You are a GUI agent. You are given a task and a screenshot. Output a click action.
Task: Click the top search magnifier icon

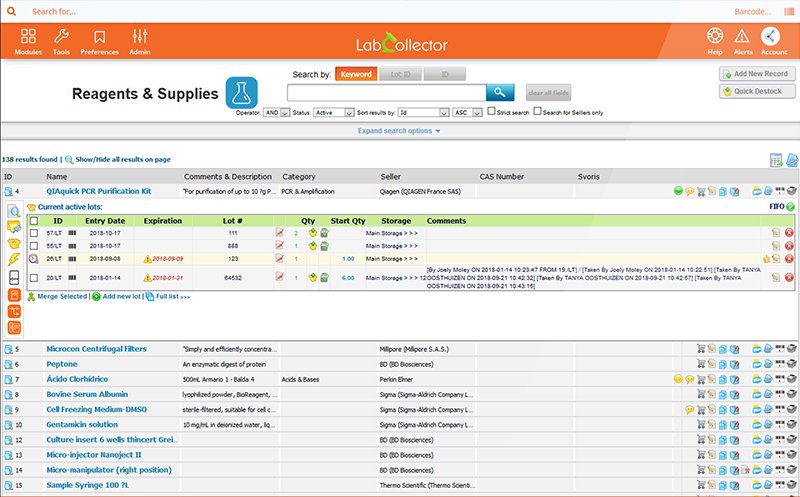(11, 11)
